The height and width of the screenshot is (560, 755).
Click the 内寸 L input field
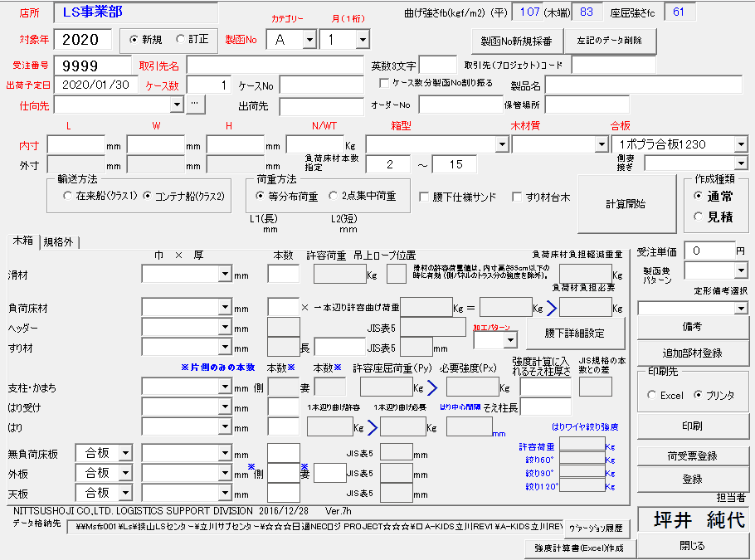tap(76, 144)
